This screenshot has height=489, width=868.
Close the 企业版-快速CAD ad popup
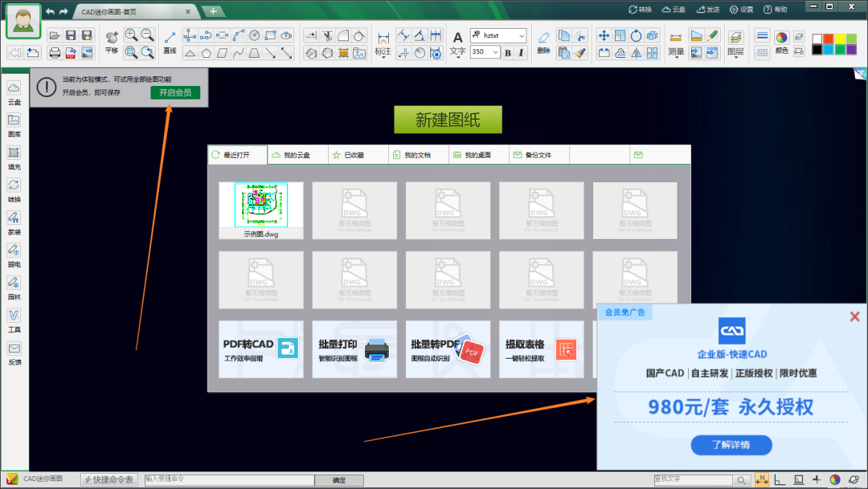pos(854,316)
